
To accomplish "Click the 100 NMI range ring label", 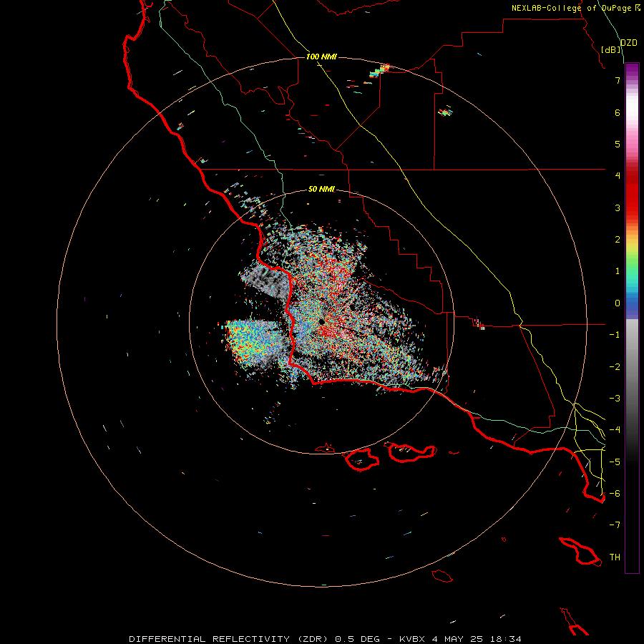I will tap(321, 57).
